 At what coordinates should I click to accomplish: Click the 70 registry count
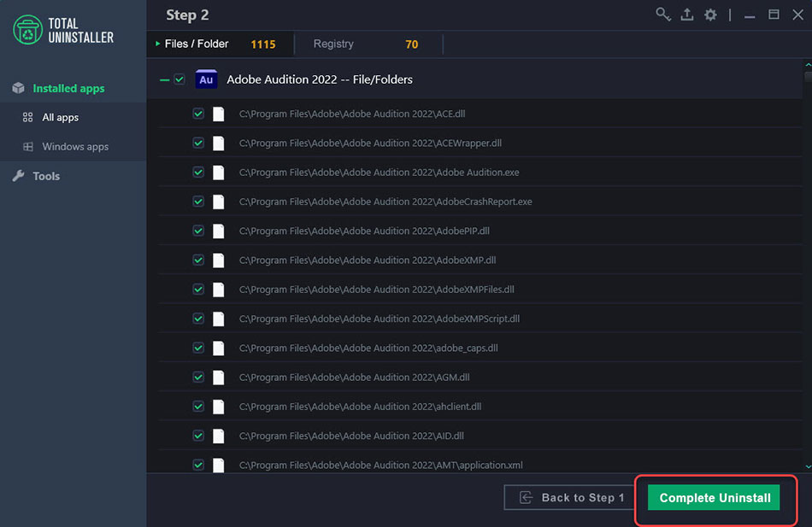412,44
